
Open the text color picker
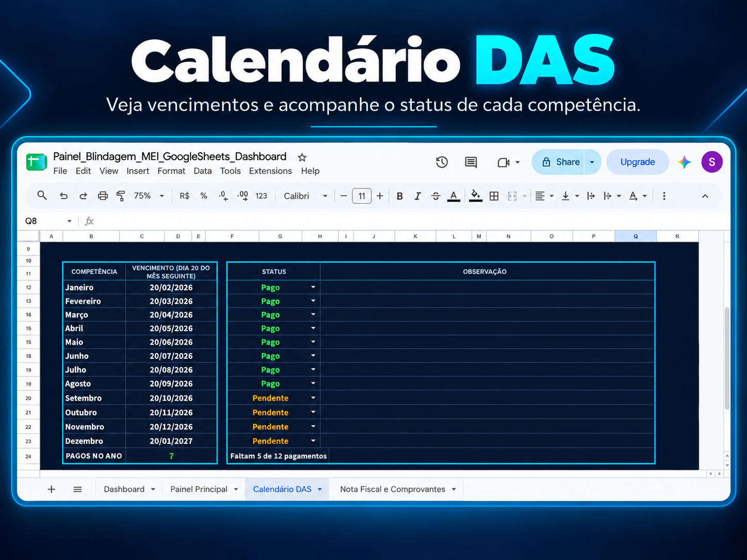453,196
